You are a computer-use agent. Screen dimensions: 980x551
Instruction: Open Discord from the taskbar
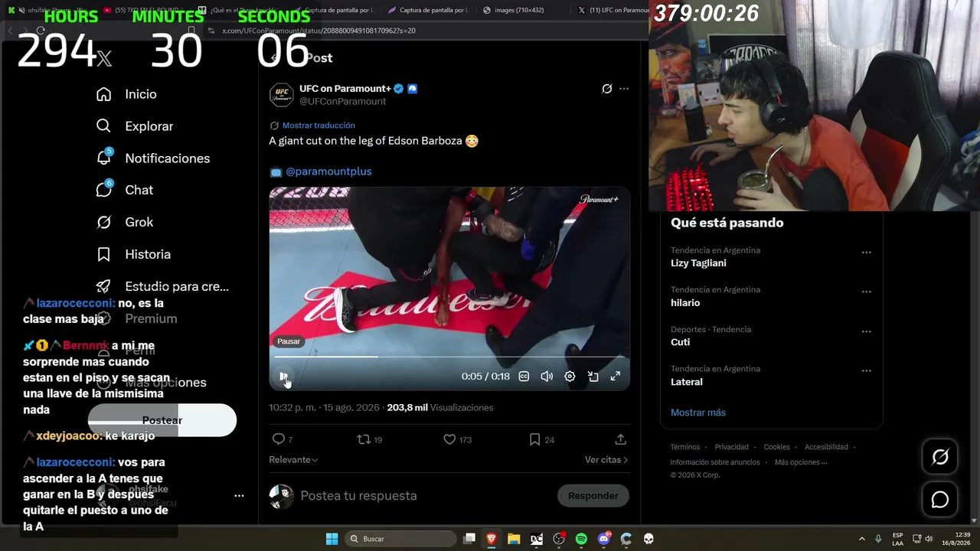point(604,539)
